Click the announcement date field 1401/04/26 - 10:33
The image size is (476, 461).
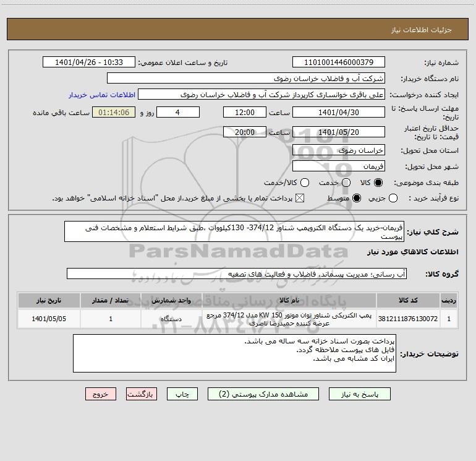coord(89,62)
